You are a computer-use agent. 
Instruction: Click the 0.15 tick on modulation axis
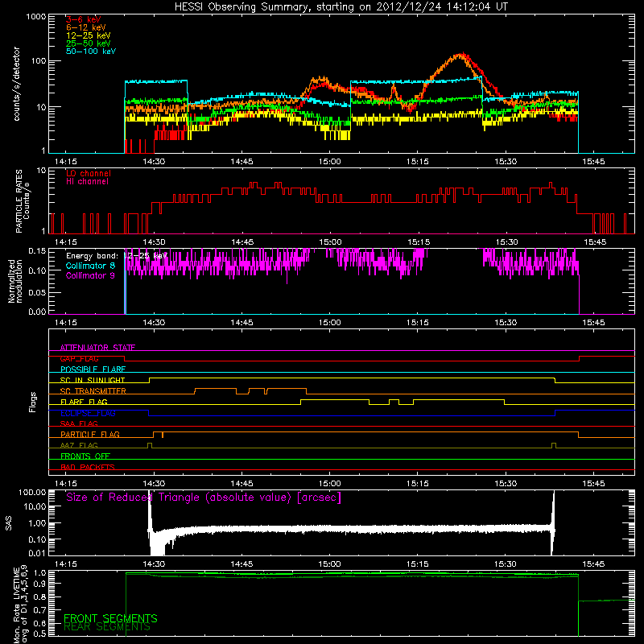tap(37, 251)
